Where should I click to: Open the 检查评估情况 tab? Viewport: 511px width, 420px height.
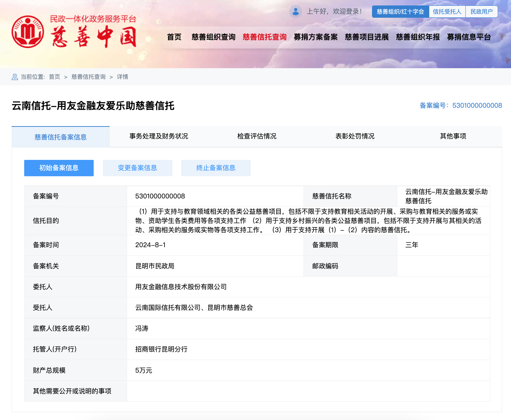pos(257,136)
